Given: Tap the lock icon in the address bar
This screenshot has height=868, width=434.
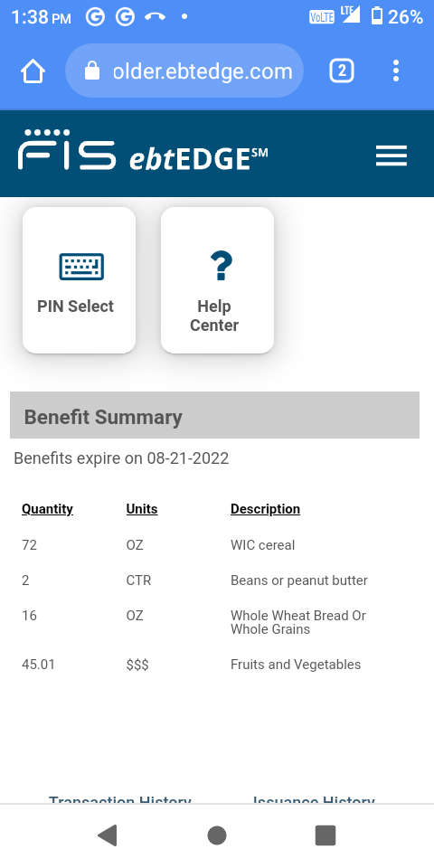Looking at the screenshot, I should [x=92, y=71].
